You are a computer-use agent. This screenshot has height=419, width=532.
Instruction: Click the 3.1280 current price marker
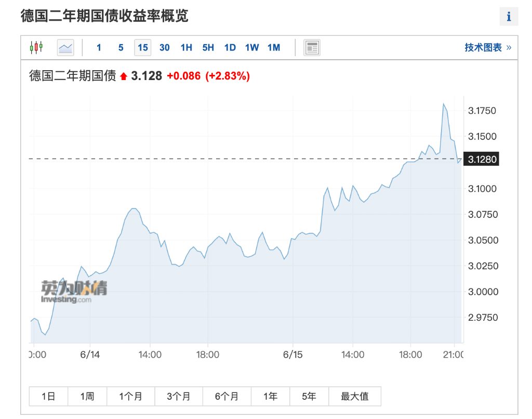pos(481,159)
